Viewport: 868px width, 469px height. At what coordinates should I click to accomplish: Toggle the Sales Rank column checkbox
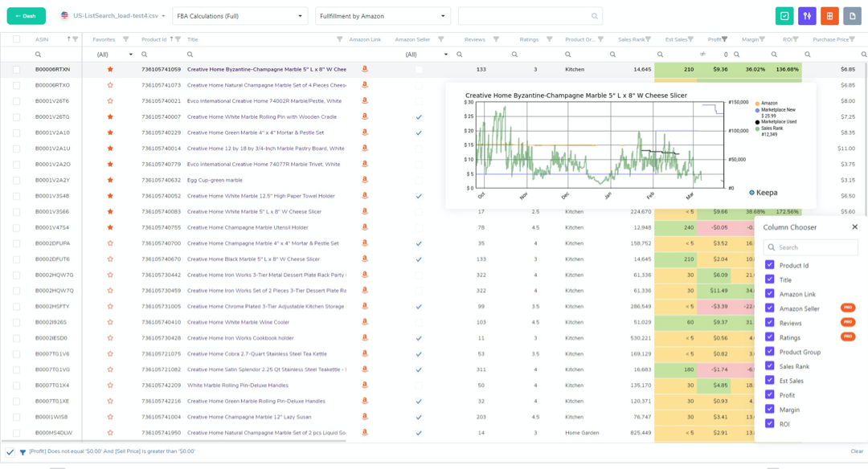pos(770,366)
